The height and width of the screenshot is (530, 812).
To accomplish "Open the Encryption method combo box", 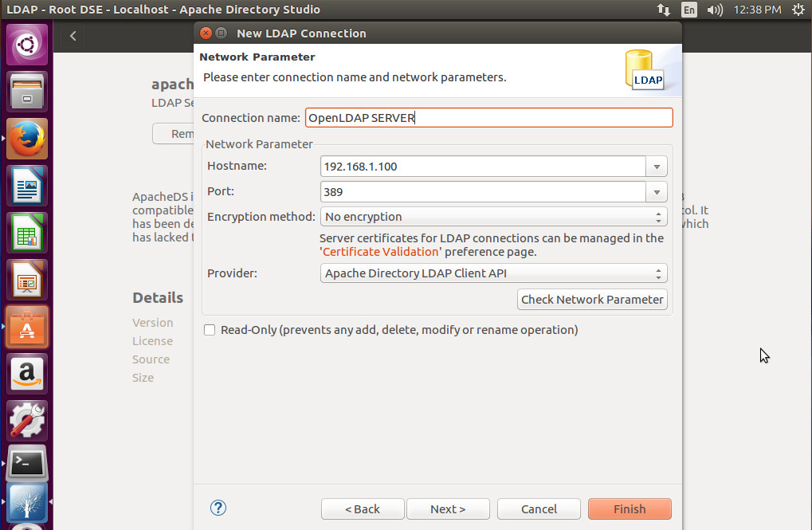I will click(493, 217).
